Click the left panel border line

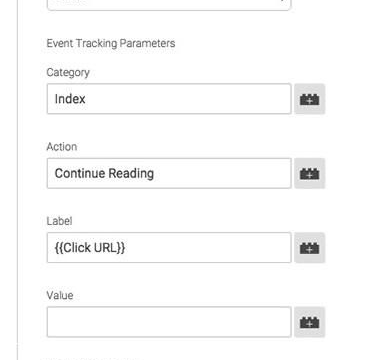click(17, 180)
